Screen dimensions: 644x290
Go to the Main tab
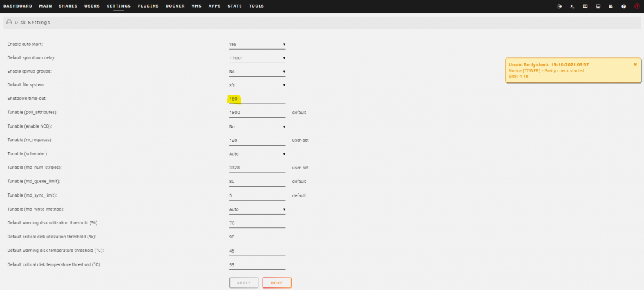[x=45, y=6]
